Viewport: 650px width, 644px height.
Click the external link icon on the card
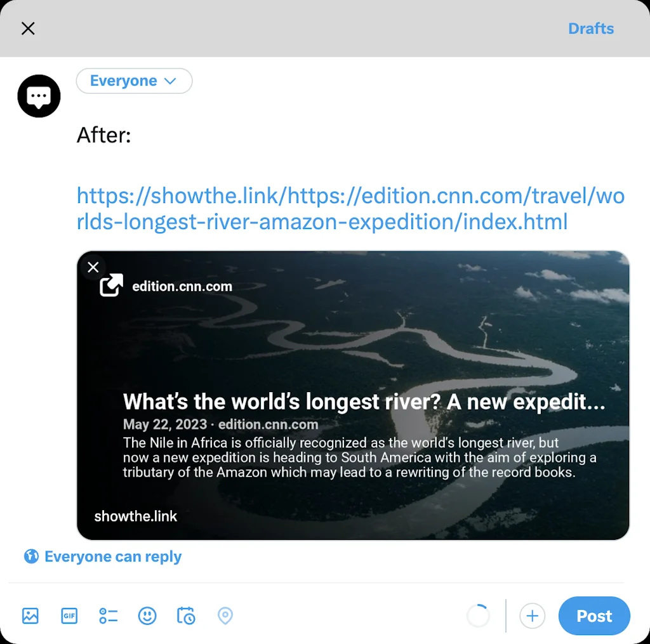pyautogui.click(x=111, y=286)
